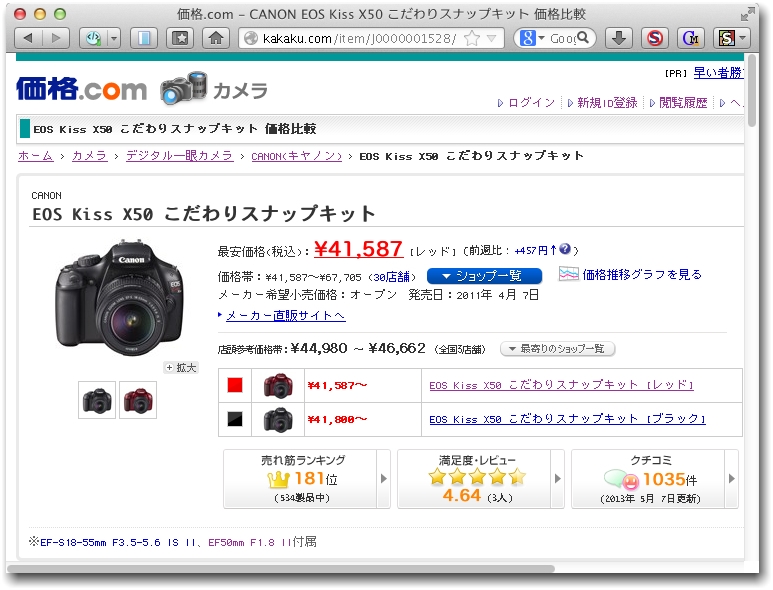This screenshot has width=773, height=590.
Task: Select the black color swatch
Action: pyautogui.click(x=235, y=419)
